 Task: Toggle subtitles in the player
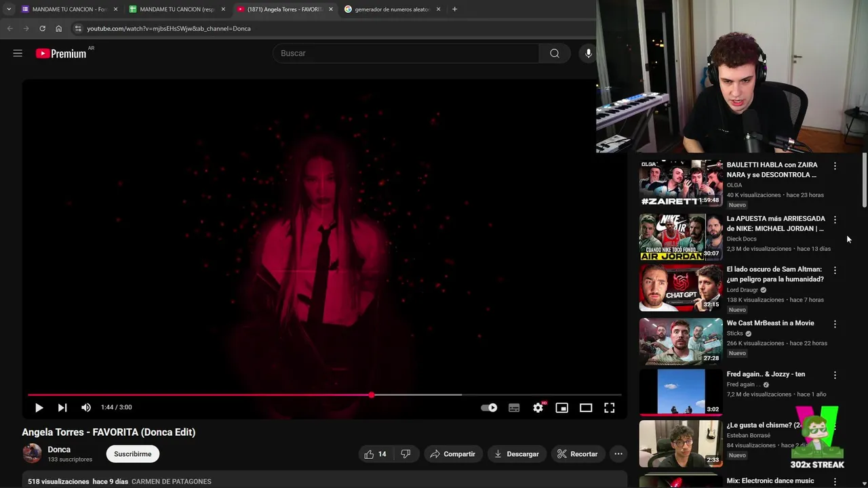coord(514,407)
